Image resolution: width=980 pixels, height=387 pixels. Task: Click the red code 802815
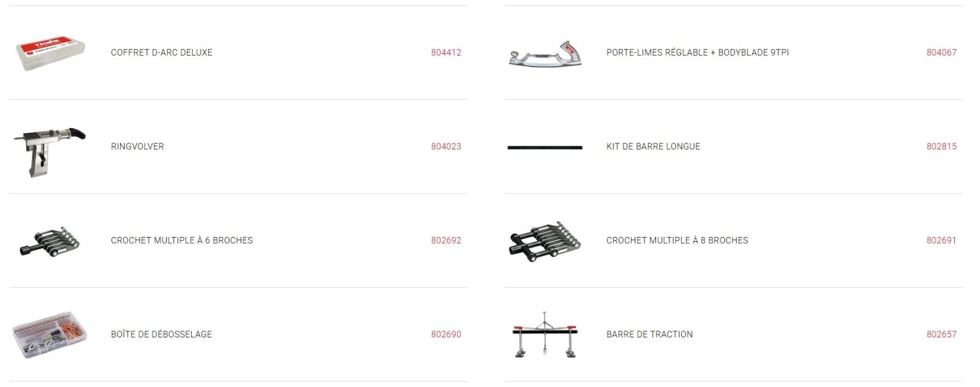click(x=941, y=146)
